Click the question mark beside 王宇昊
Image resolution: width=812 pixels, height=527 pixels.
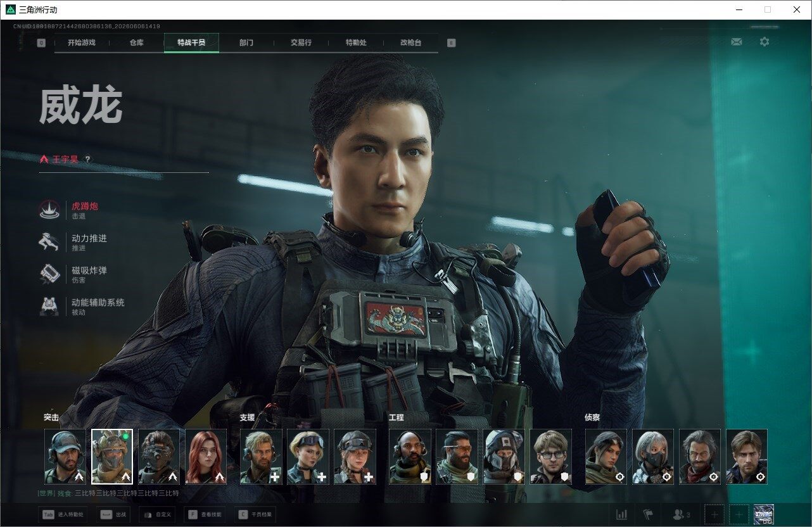point(87,160)
